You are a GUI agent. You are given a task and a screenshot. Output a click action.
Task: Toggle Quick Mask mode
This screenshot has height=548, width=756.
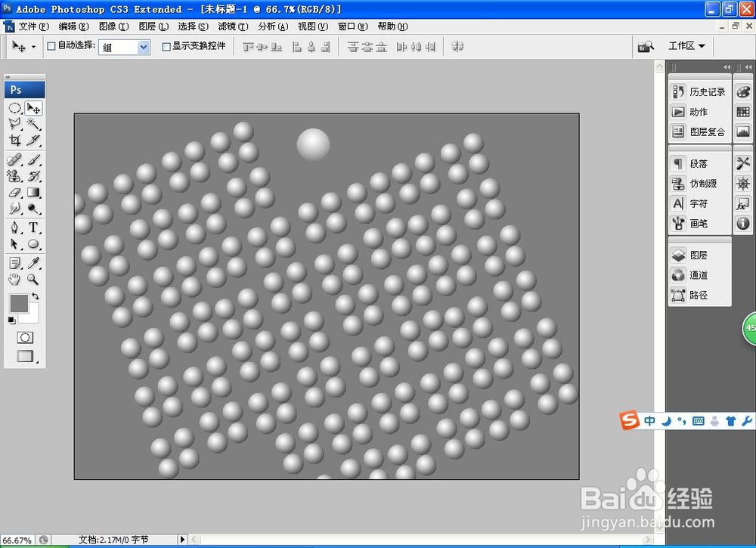tap(25, 337)
